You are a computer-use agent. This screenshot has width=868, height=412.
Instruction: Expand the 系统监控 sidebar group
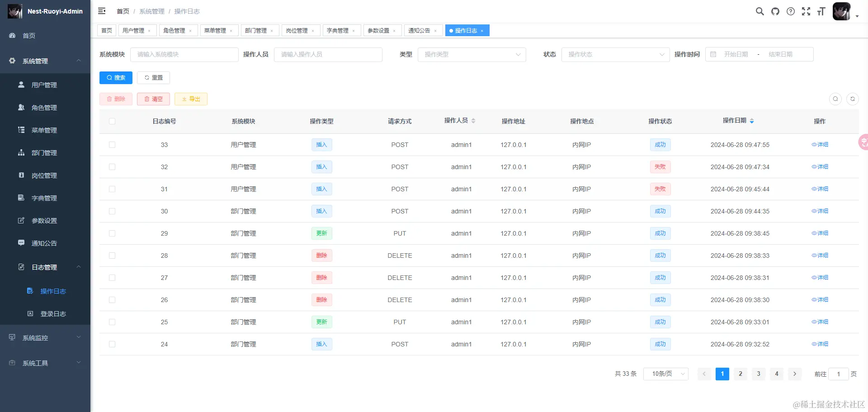[x=45, y=338]
